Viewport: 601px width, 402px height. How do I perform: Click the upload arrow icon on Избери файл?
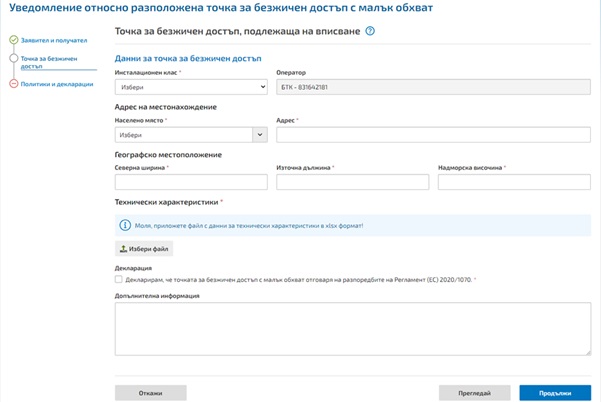(x=123, y=249)
